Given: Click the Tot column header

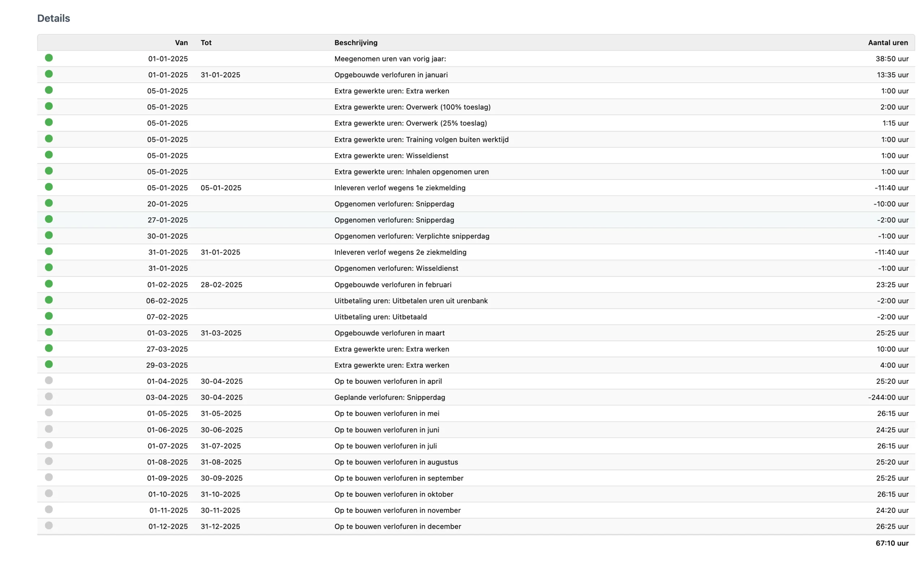Looking at the screenshot, I should click(206, 43).
